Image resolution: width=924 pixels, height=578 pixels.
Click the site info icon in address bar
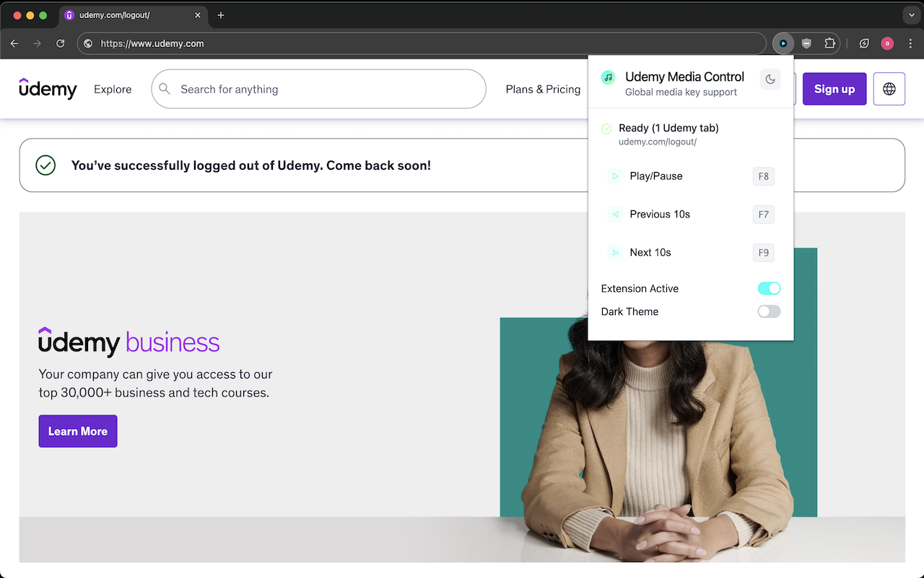click(88, 43)
